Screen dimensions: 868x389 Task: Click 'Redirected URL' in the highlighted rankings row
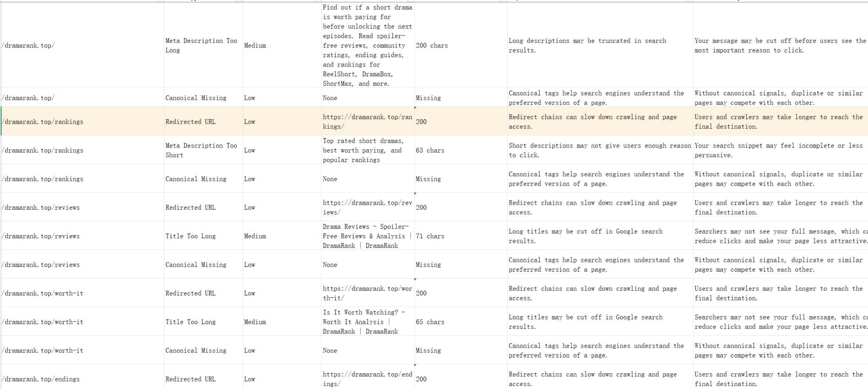(x=190, y=122)
